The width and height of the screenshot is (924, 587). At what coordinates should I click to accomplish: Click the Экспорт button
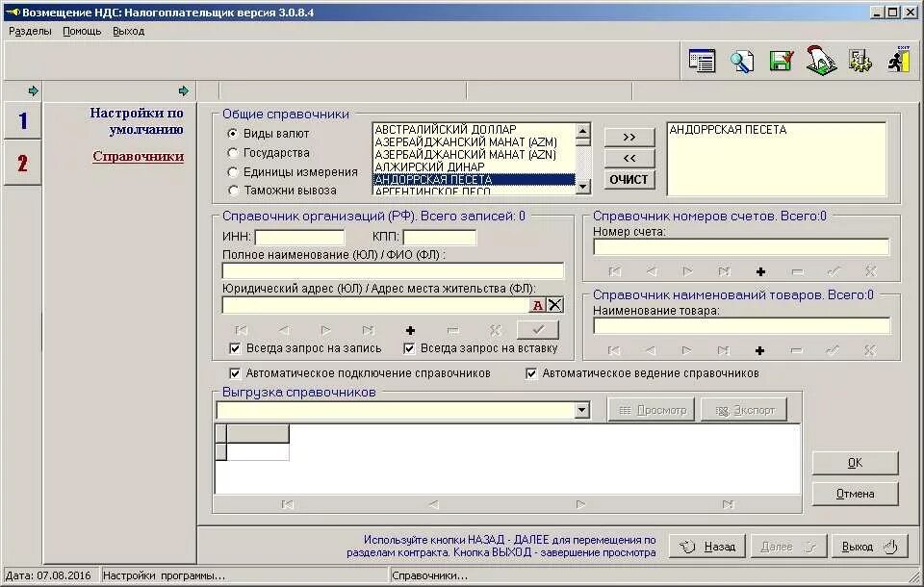coord(744,410)
